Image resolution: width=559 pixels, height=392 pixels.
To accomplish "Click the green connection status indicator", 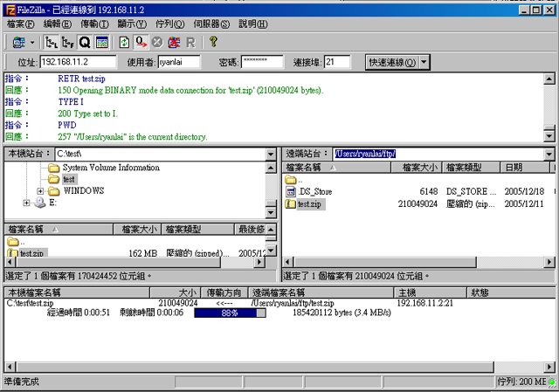I will (551, 382).
